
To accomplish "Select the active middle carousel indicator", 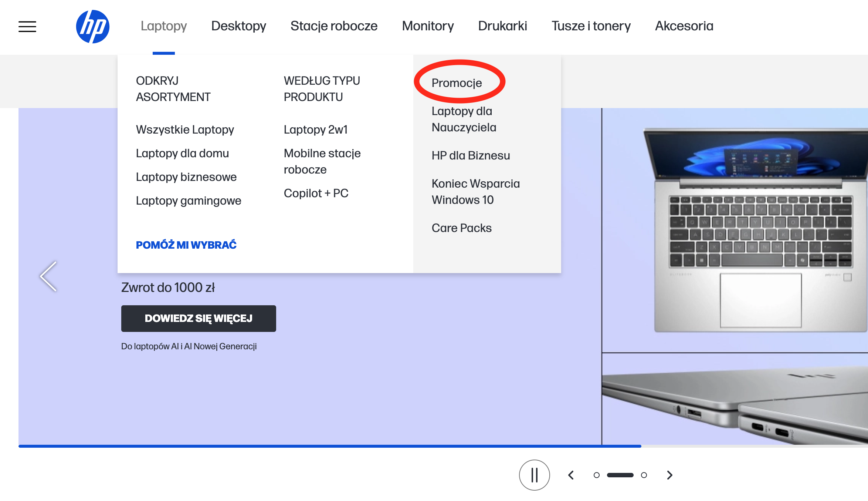I will (620, 475).
